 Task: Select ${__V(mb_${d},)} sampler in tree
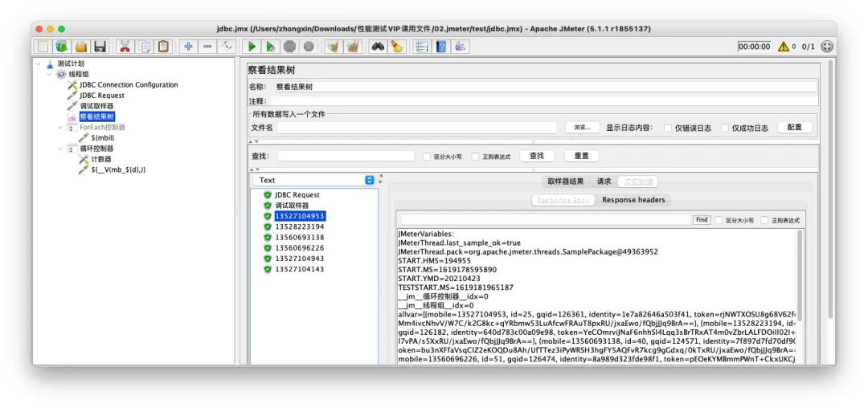click(118, 169)
